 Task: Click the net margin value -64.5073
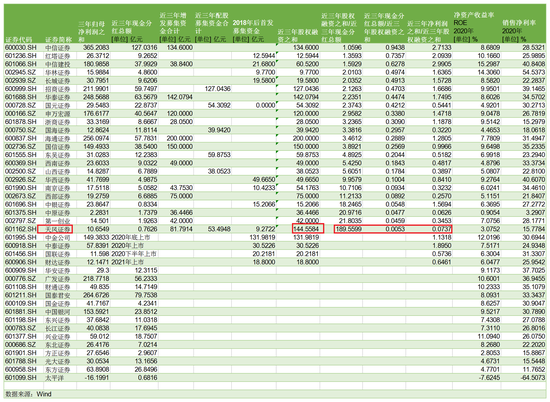(533, 377)
